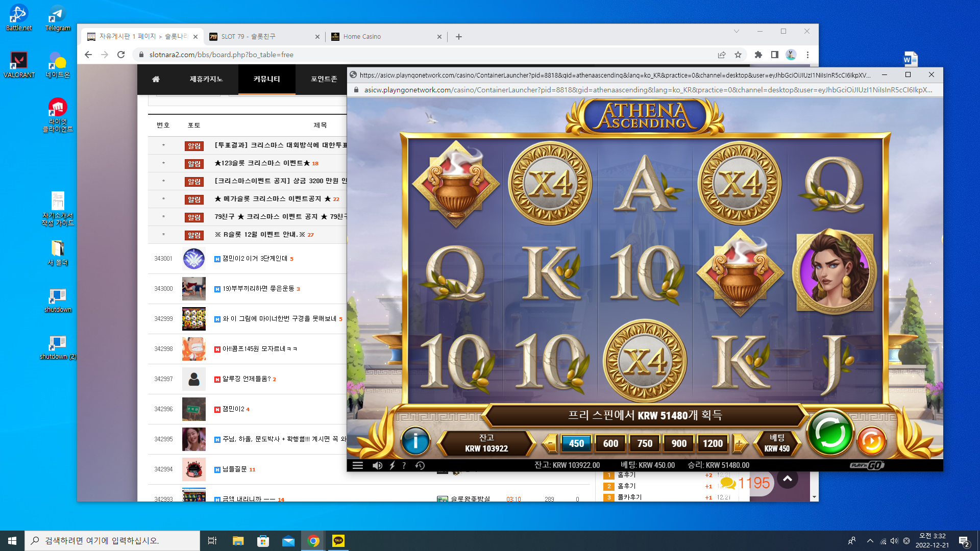Bookmark this page with the star
This screenshot has height=551, width=980.
(x=738, y=55)
